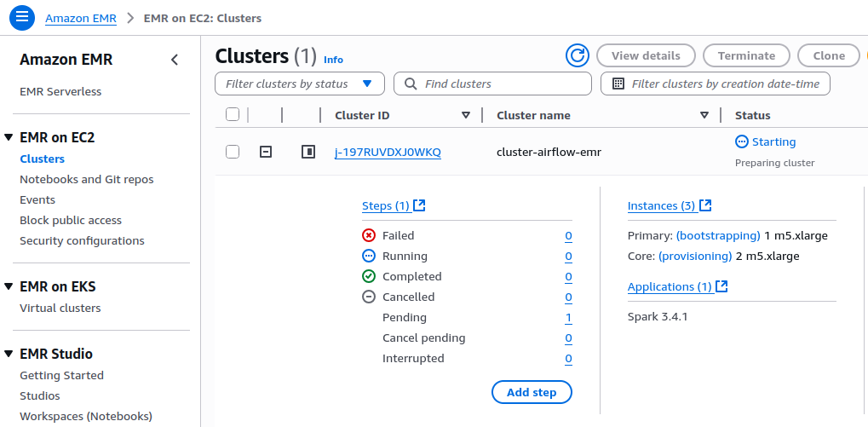Viewport: 868px width, 427px height.
Task: Open Applications external link icon
Action: (x=722, y=287)
